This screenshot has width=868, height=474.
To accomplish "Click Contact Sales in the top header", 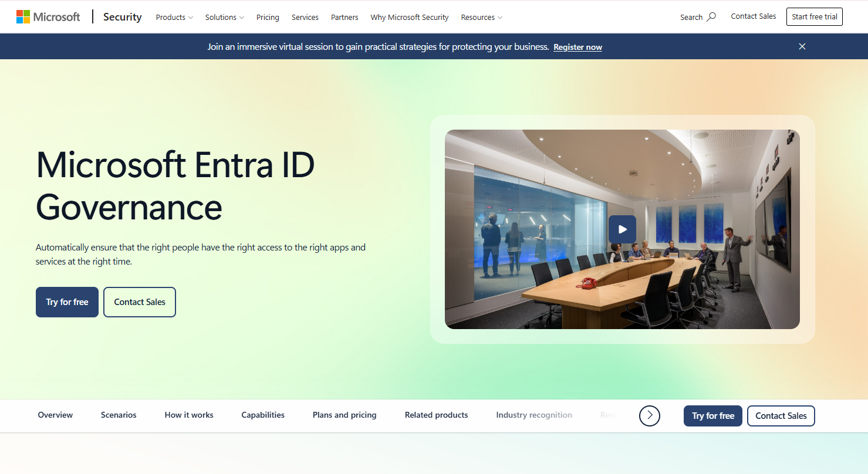I will (754, 16).
